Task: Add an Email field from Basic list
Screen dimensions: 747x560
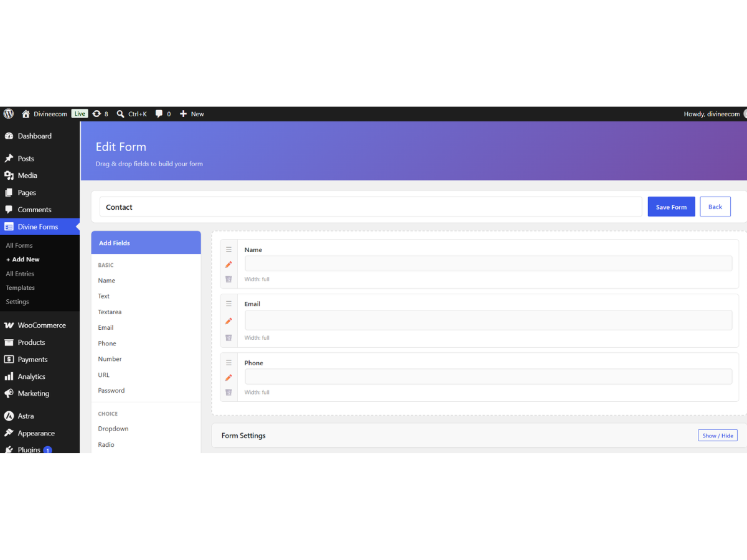Action: pos(106,327)
